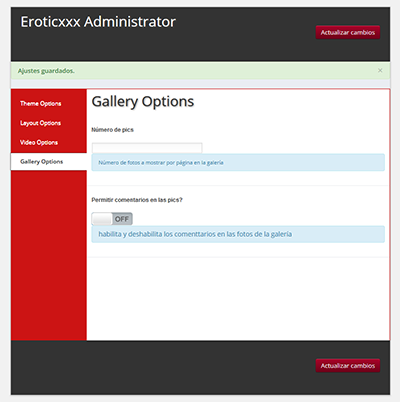Select the Gallery Options tab
The width and height of the screenshot is (400, 402).
pyautogui.click(x=49, y=162)
